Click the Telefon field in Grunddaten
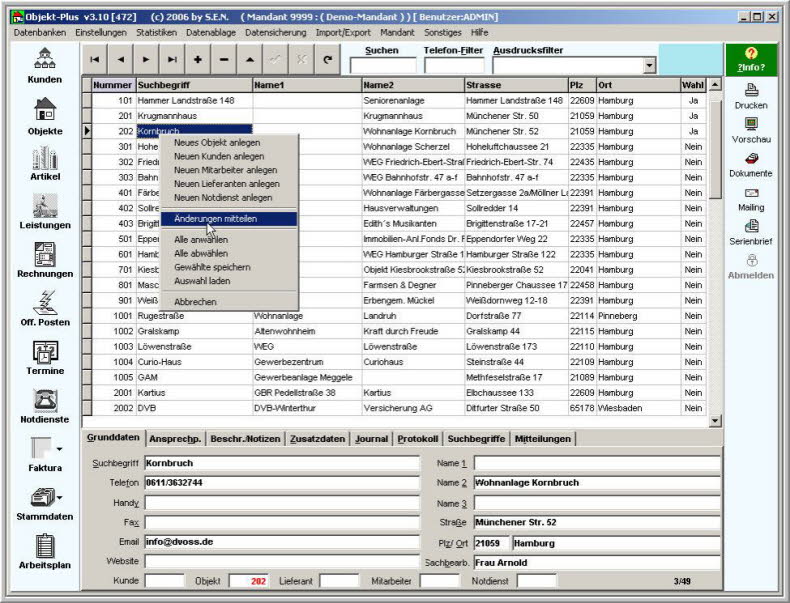The image size is (790, 603). click(282, 483)
